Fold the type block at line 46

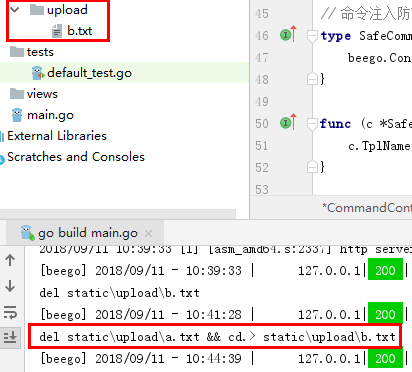(312, 36)
